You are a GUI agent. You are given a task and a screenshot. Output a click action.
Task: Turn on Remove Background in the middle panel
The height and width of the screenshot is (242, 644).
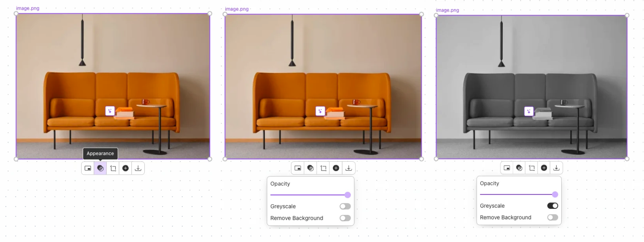coord(345,218)
